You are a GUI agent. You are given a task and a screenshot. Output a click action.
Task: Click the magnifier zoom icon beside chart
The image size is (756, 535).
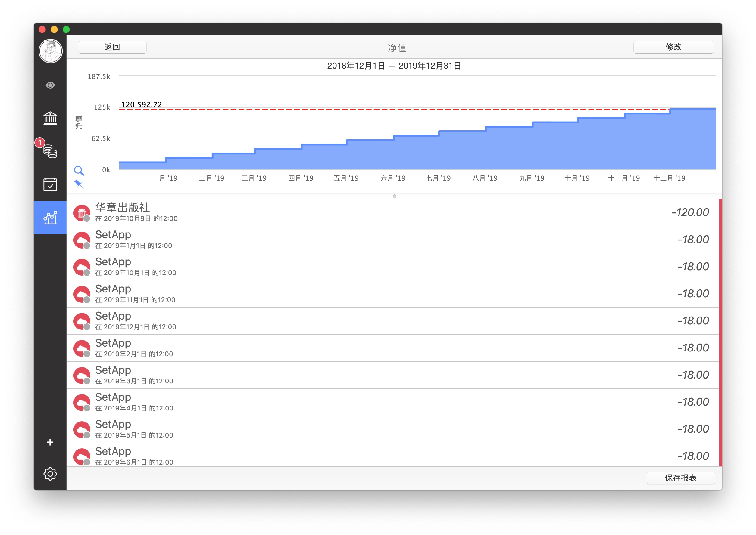(79, 170)
